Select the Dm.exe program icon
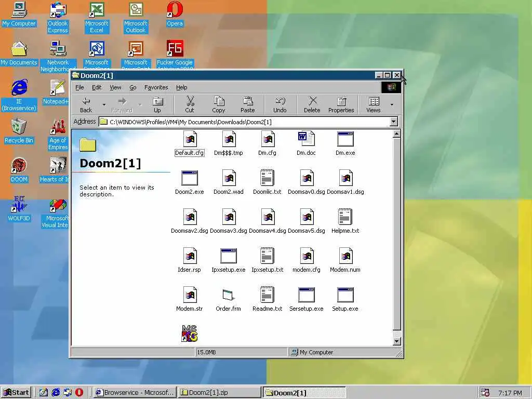The width and height of the screenshot is (532, 399). click(345, 139)
